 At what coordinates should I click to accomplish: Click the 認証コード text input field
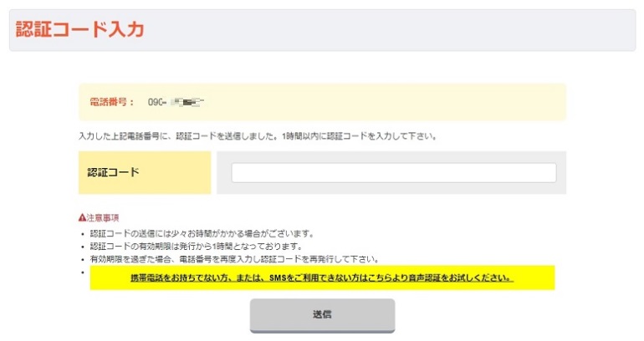point(393,172)
